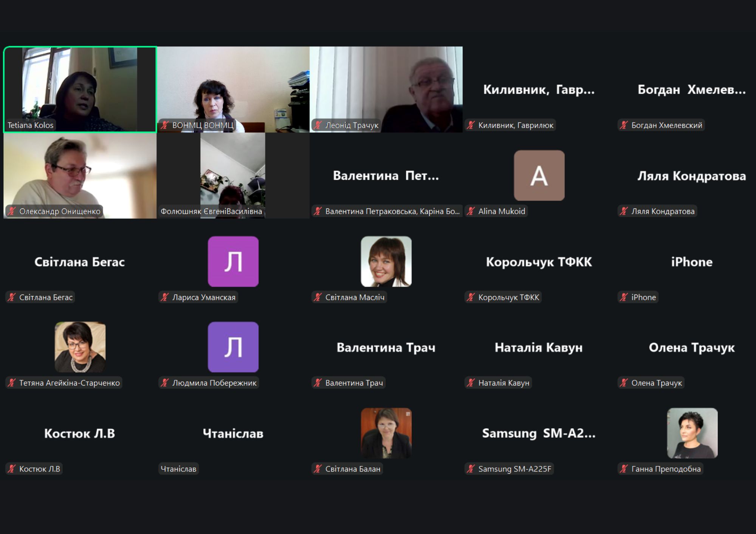The height and width of the screenshot is (534, 756).
Task: Select the Чтаніслав name label
Action: (178, 469)
